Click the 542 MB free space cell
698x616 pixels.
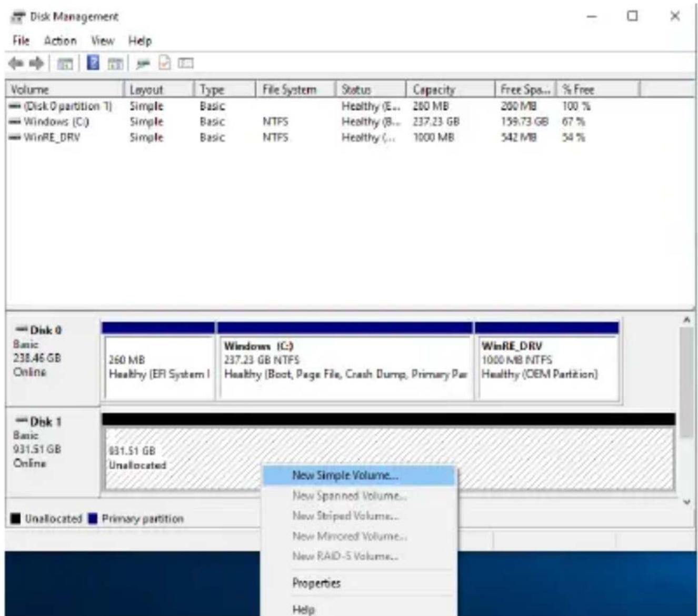[518, 137]
